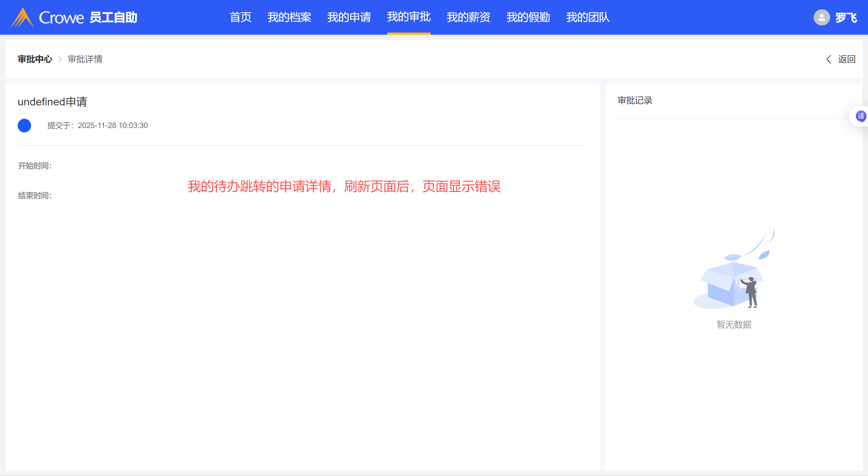
Task: Click the blue applicant avatar circle
Action: point(24,126)
